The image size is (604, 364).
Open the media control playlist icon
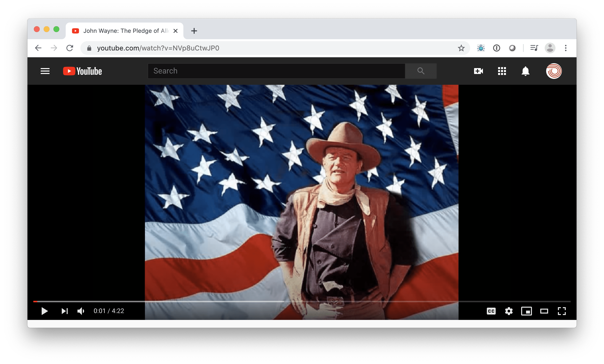point(534,48)
